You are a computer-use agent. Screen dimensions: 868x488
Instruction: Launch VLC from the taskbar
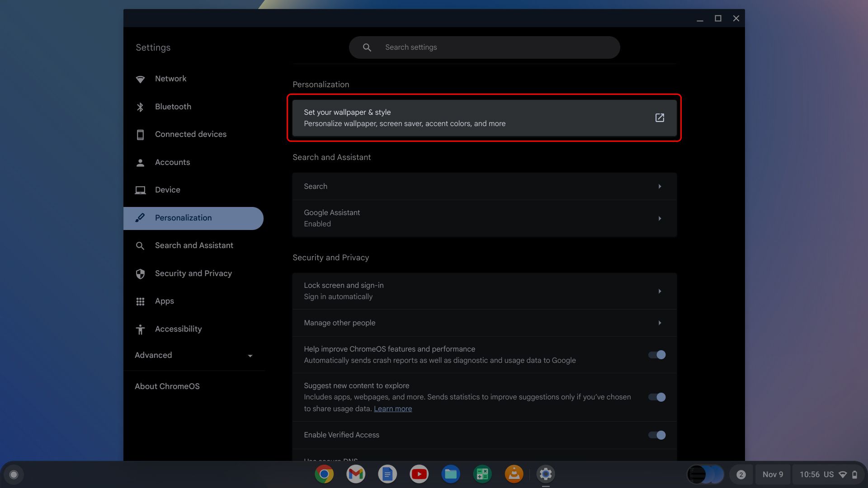click(x=514, y=474)
